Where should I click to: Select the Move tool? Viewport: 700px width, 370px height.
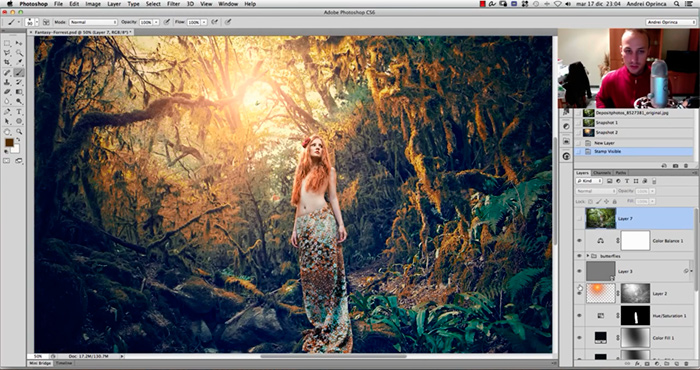pos(19,43)
